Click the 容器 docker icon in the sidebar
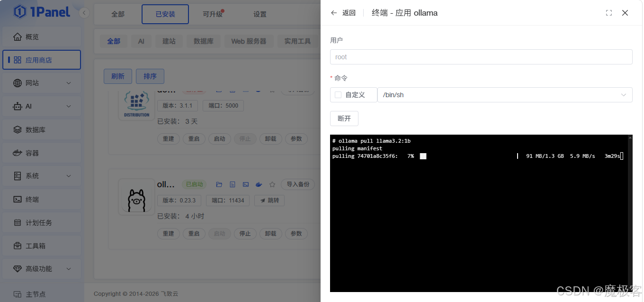The image size is (644, 302). pos(18,153)
